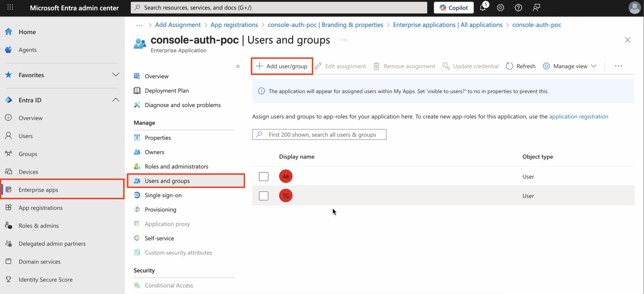Click the Copilot button
The height and width of the screenshot is (294, 644).
(453, 8)
